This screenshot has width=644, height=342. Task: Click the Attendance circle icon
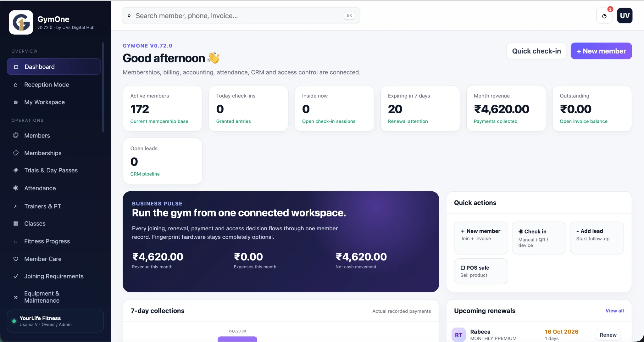coord(16,188)
